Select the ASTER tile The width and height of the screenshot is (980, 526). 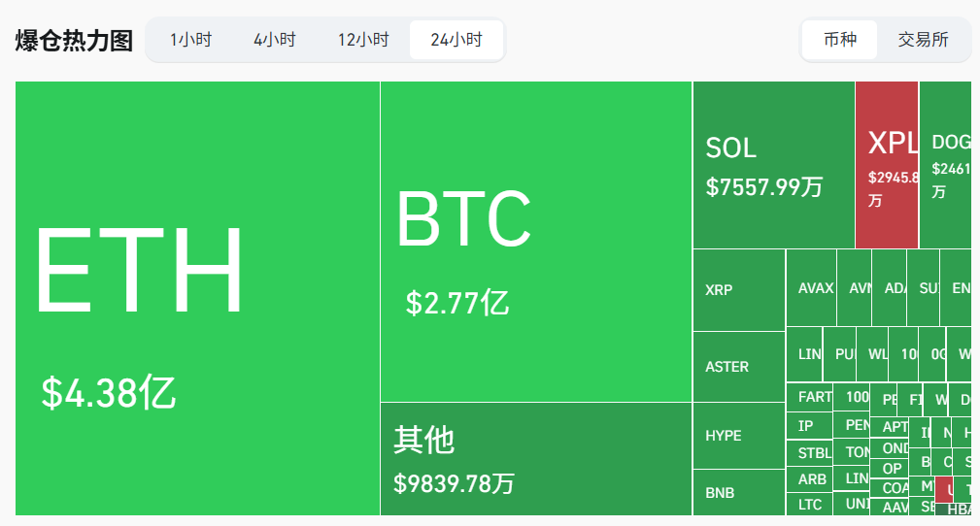click(738, 367)
